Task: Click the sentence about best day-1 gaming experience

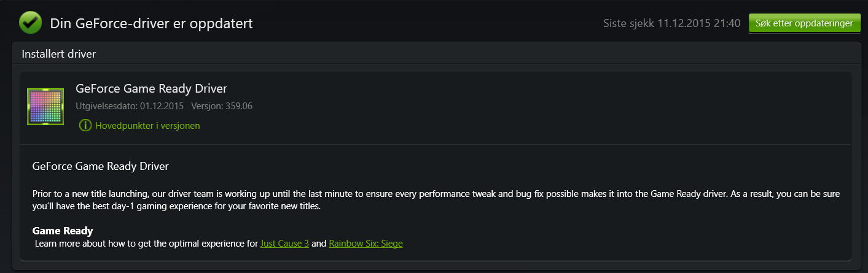Action: tap(176, 207)
